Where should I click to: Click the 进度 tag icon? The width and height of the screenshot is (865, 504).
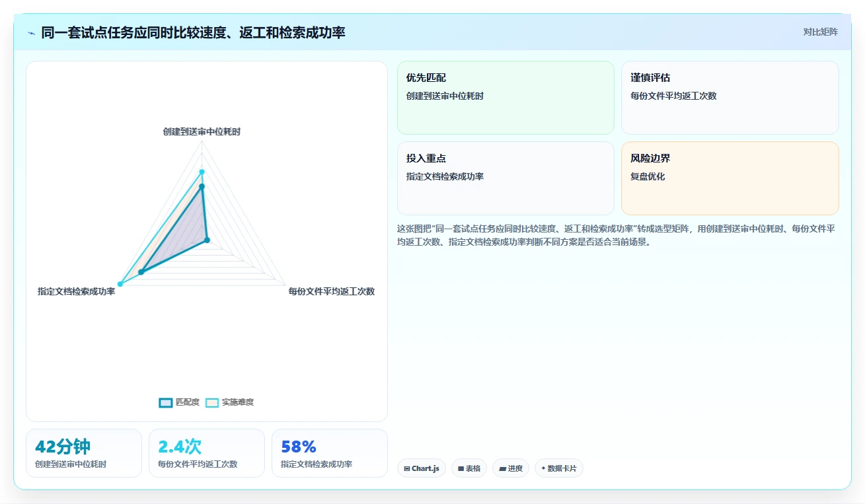coord(502,468)
